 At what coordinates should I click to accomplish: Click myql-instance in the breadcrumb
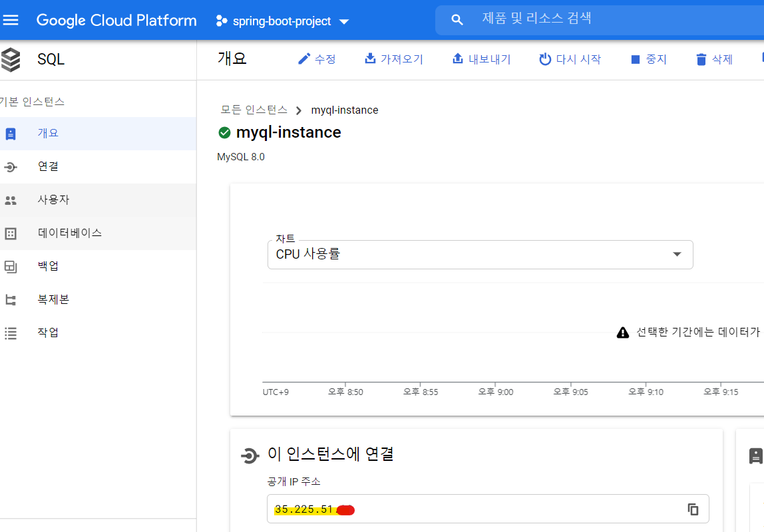tap(345, 110)
